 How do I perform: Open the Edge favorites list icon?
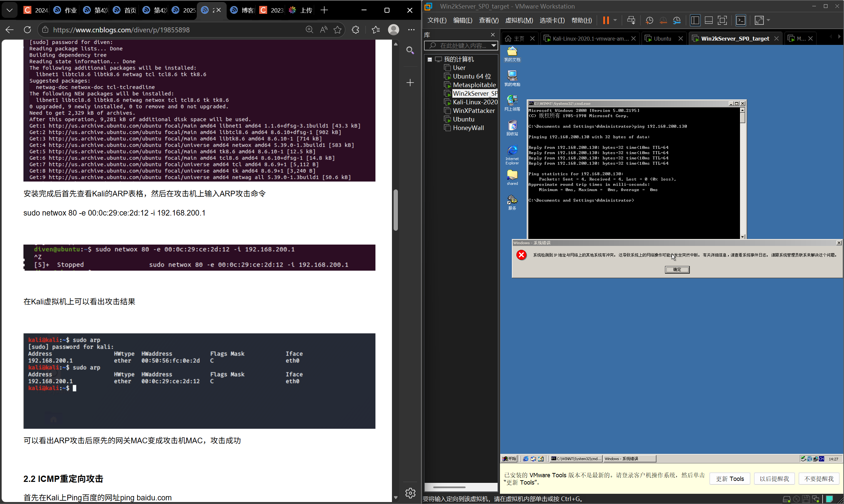(376, 30)
